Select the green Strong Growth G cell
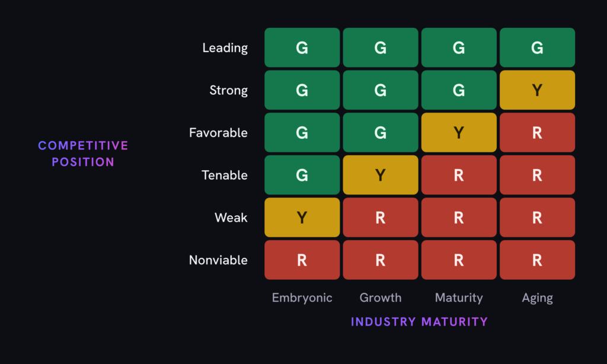The height and width of the screenshot is (364, 607). pos(380,90)
